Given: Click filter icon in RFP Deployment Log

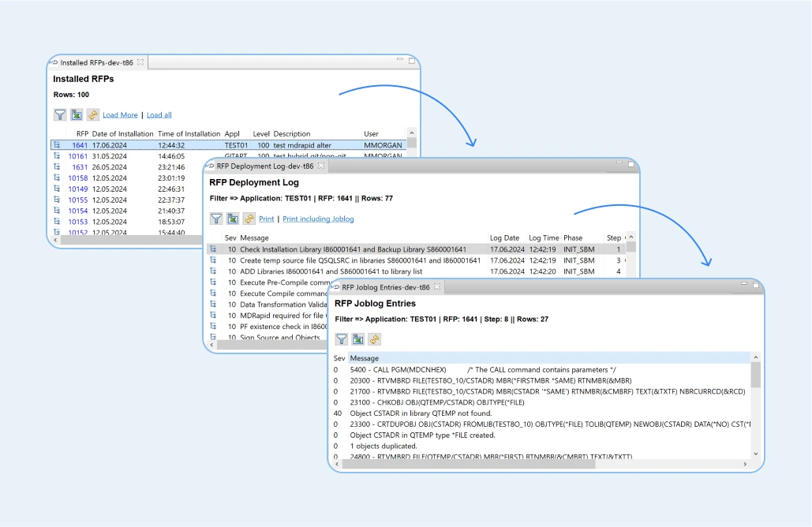Looking at the screenshot, I should 216,219.
